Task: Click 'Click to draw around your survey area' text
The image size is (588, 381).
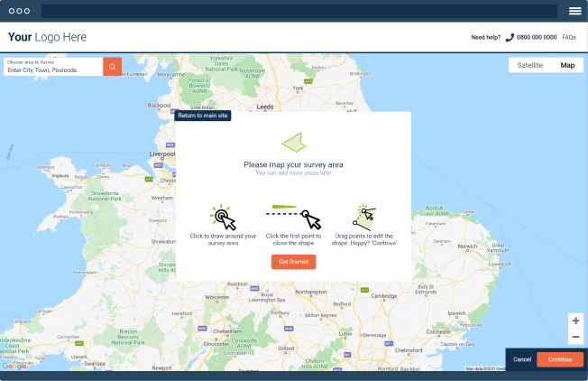Action: [x=223, y=239]
